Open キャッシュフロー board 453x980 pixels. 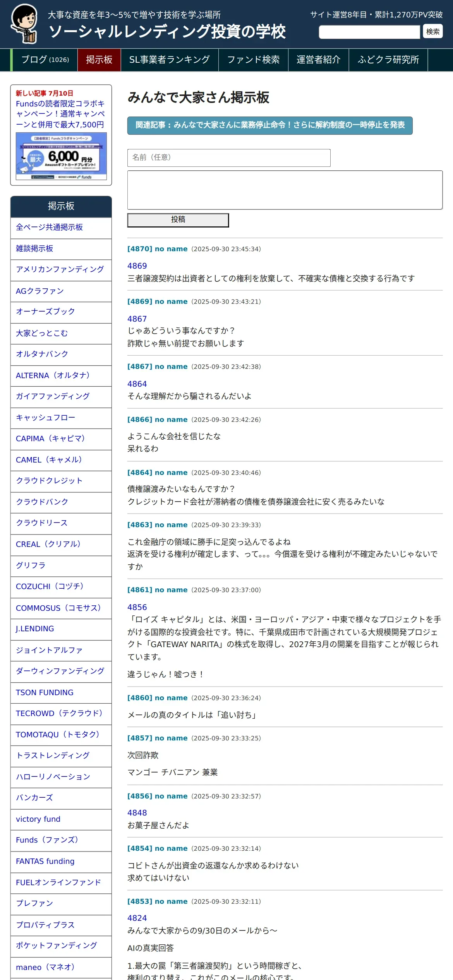[x=61, y=418]
